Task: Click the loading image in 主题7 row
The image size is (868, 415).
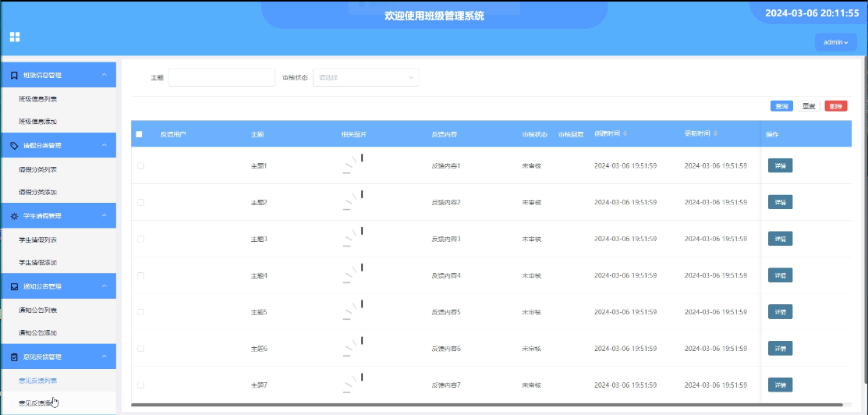Action: [353, 384]
